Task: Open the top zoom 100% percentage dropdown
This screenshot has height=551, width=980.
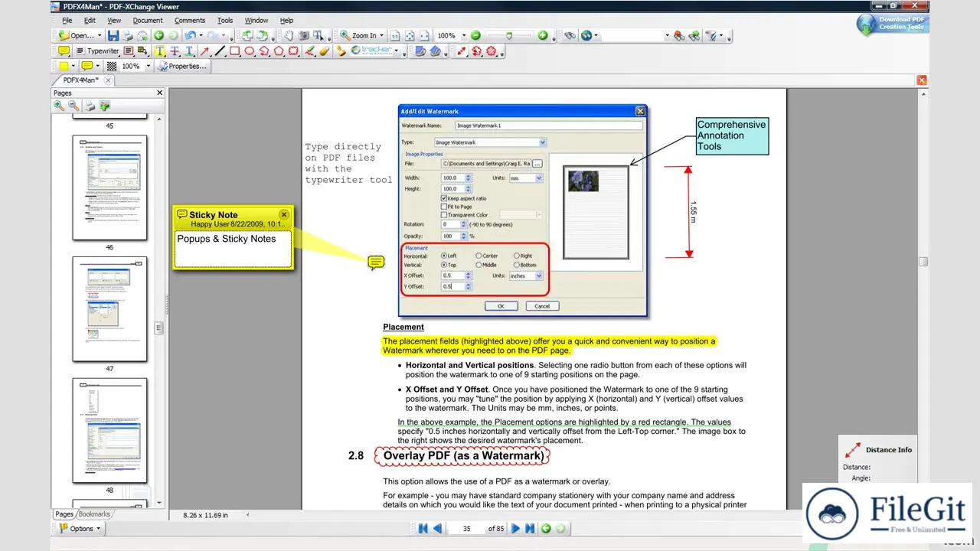Action: tap(462, 35)
